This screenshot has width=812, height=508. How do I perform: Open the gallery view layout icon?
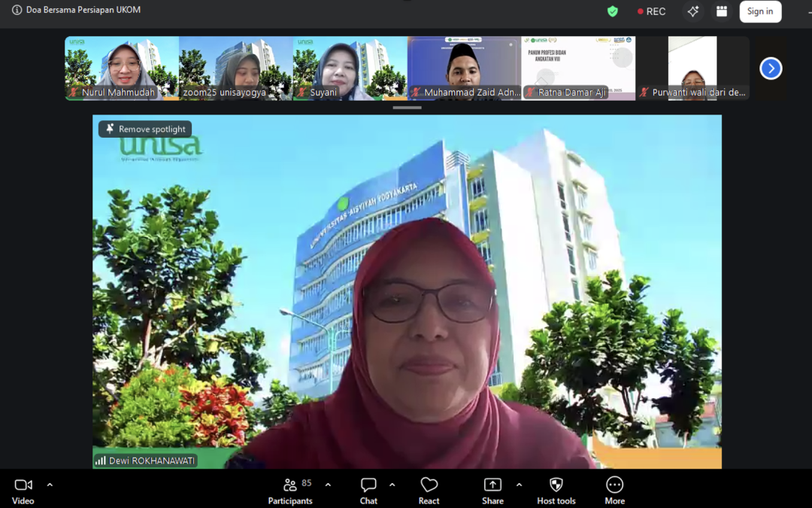(722, 11)
